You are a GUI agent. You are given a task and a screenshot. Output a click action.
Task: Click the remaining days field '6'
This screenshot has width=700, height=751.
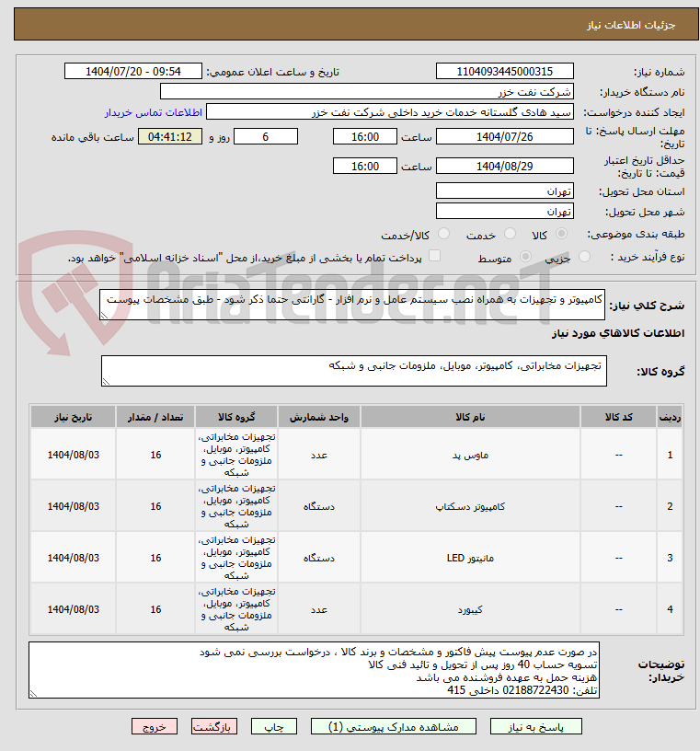(x=266, y=137)
